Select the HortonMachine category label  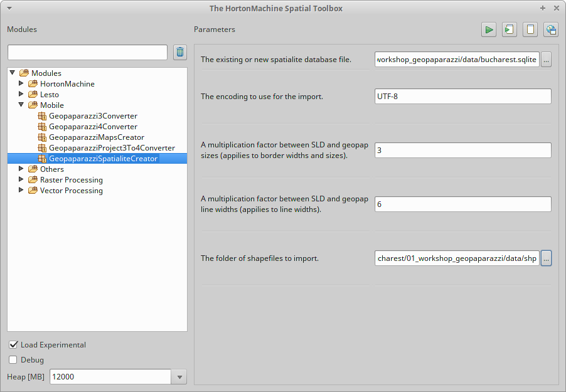(x=67, y=84)
